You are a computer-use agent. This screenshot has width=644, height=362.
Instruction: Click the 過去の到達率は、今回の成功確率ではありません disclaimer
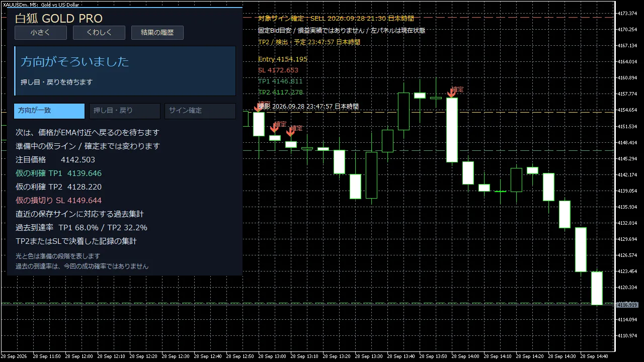(x=82, y=266)
